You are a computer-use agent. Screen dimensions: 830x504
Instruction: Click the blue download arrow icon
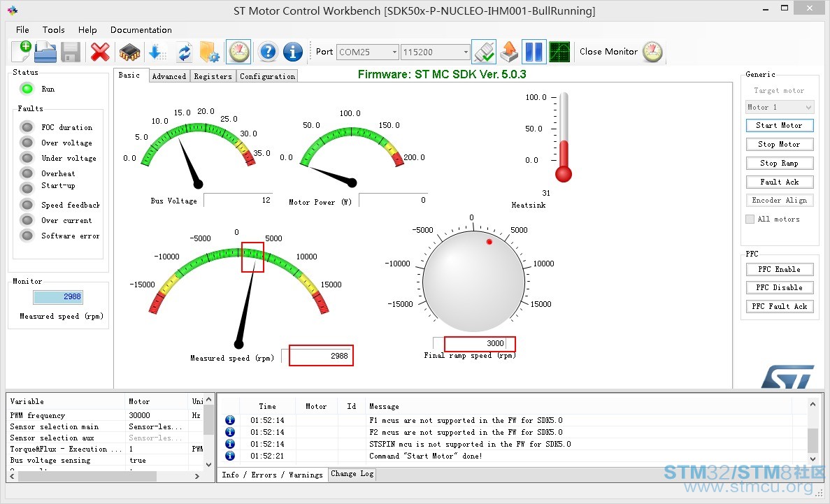pyautogui.click(x=157, y=52)
